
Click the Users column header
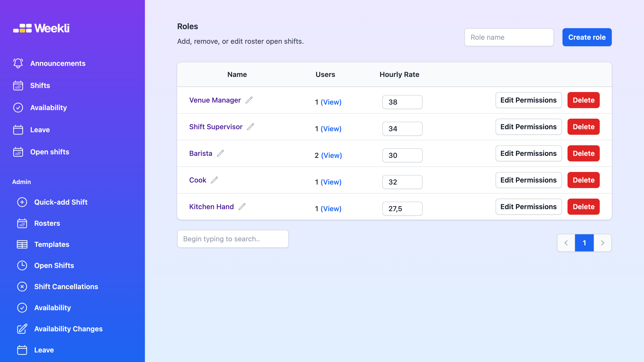click(325, 74)
